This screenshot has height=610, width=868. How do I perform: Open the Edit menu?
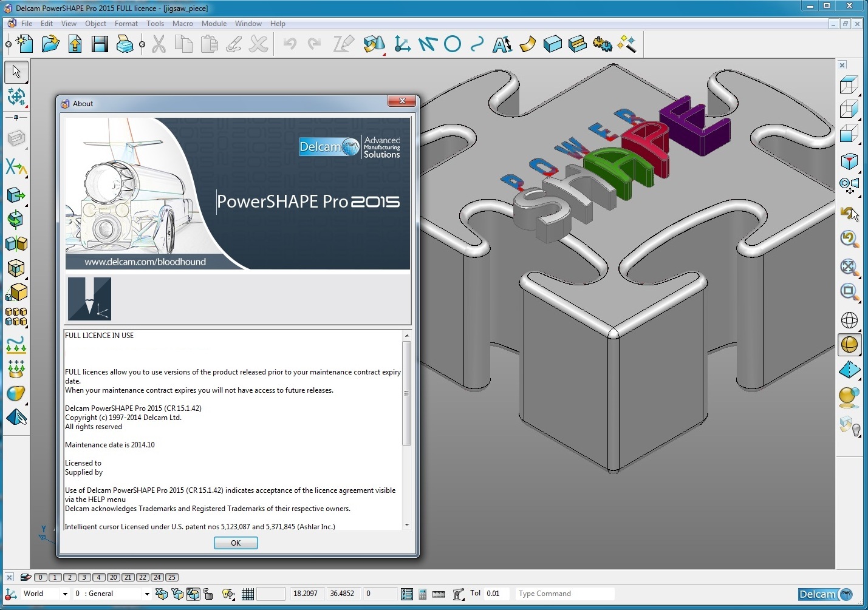click(47, 24)
